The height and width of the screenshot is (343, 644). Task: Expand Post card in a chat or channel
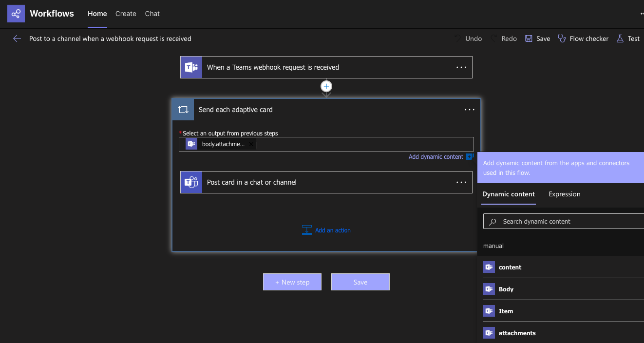(326, 182)
